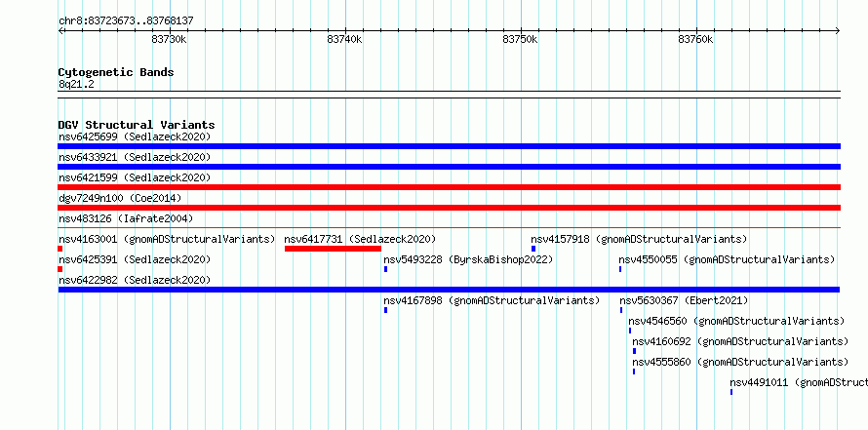Image resolution: width=868 pixels, height=430 pixels.
Task: Select the blue bar for nsv6425699
Action: pos(450,146)
